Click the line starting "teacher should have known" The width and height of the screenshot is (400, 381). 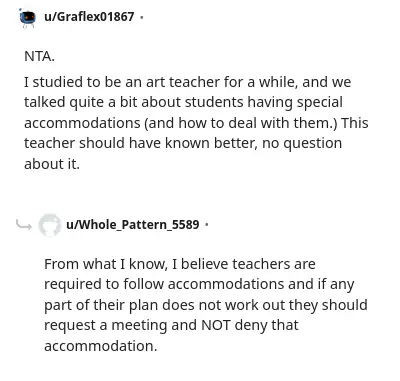pos(183,143)
